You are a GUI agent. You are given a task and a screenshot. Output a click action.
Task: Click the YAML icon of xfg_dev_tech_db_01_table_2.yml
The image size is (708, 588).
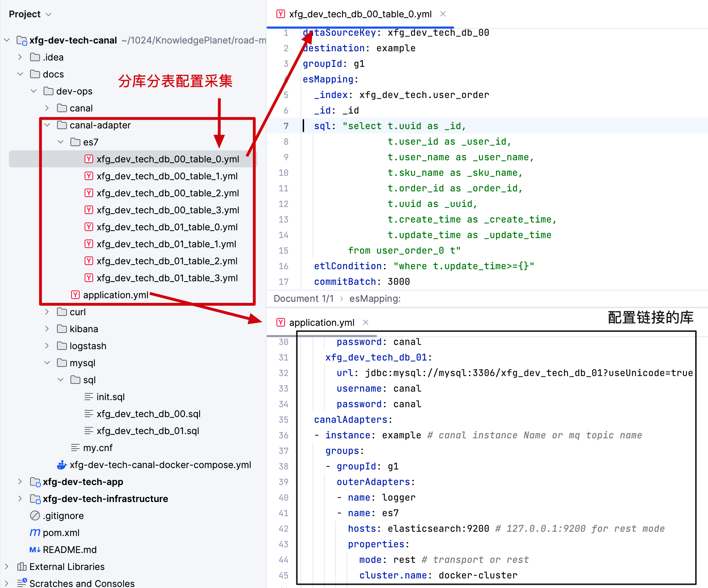89,261
